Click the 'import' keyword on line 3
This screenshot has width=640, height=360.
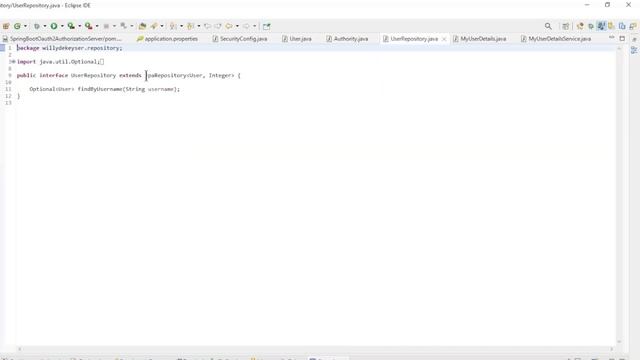click(x=26, y=62)
